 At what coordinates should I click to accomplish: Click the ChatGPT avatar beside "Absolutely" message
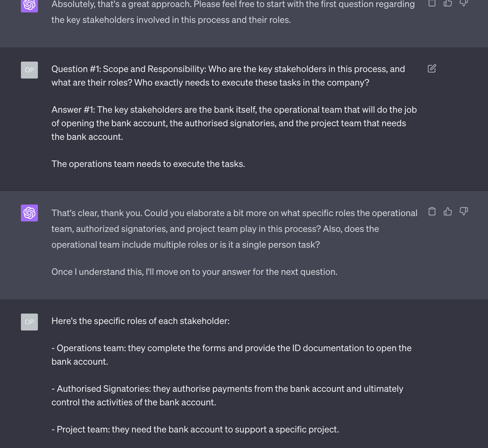click(x=29, y=6)
